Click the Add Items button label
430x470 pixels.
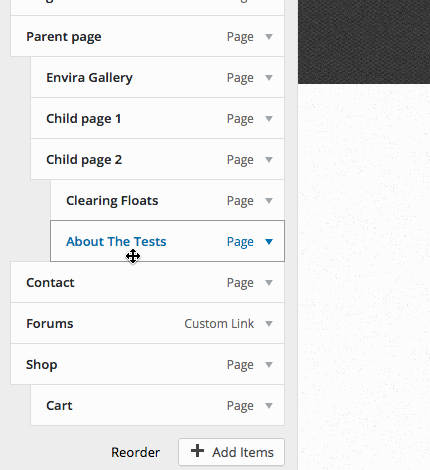pyautogui.click(x=243, y=452)
